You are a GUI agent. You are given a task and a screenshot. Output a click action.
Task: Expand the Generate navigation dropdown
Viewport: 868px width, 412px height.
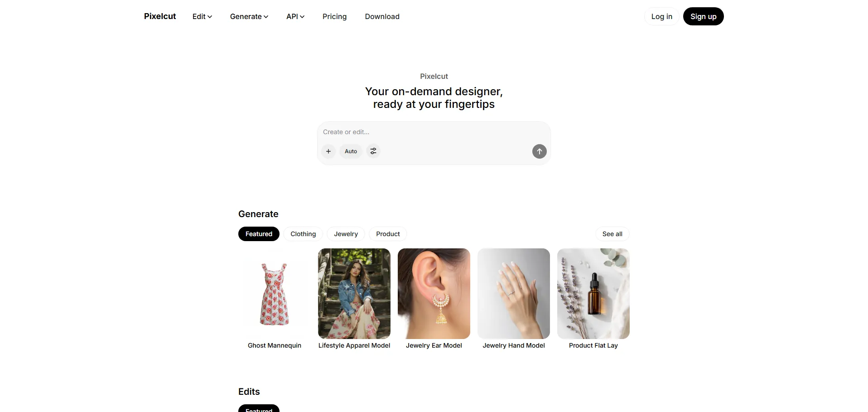(249, 16)
